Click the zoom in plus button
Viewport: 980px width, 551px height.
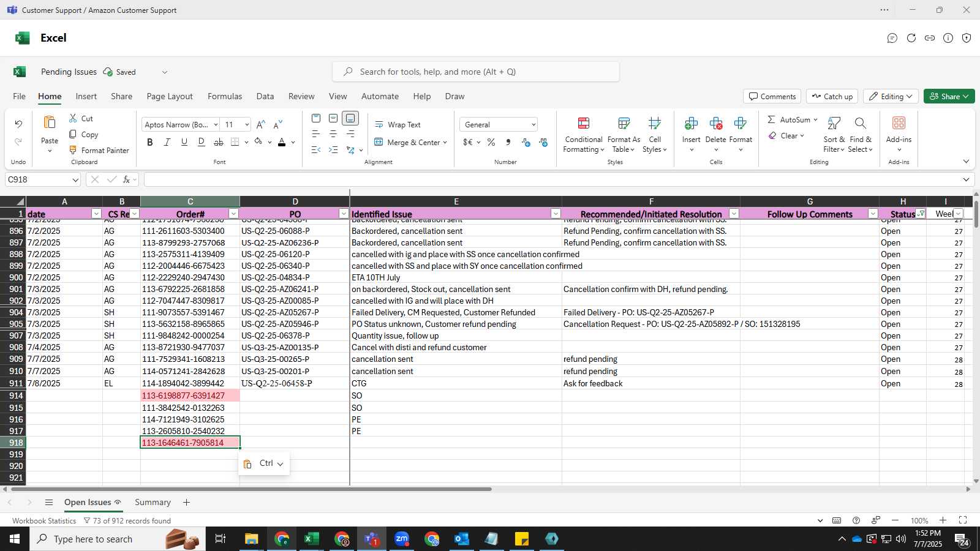[943, 520]
